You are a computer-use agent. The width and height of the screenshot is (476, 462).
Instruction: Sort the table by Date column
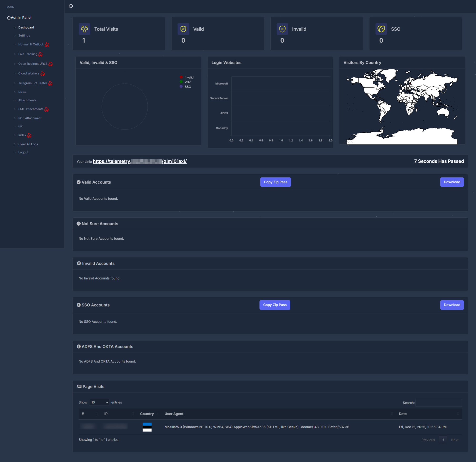pyautogui.click(x=403, y=414)
